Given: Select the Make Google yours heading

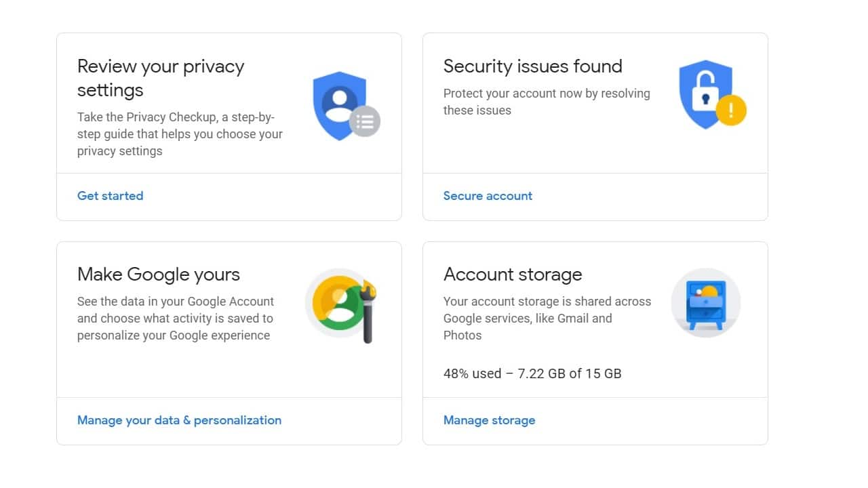Looking at the screenshot, I should [x=159, y=274].
